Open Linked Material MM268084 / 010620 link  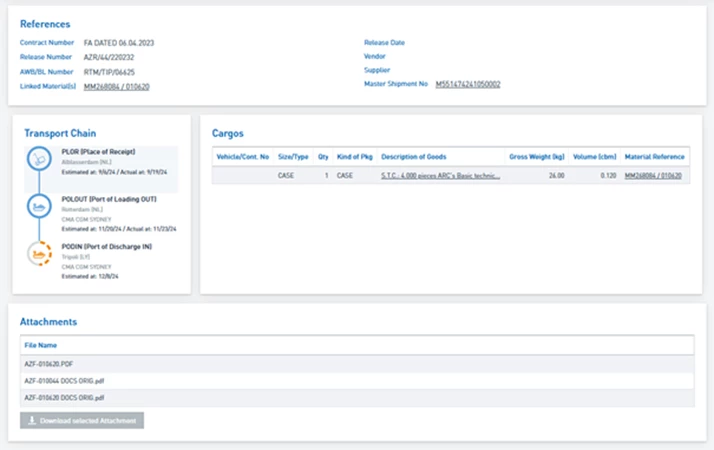click(116, 87)
